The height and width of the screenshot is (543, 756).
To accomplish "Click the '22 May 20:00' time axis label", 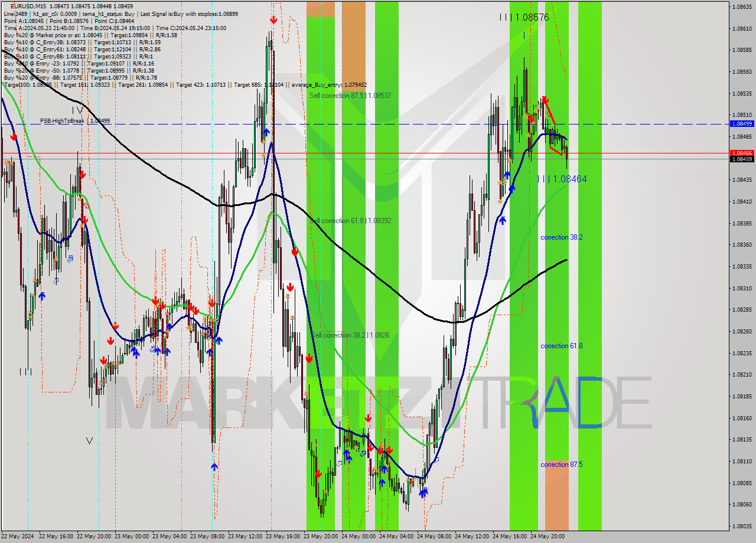I will pos(94,537).
